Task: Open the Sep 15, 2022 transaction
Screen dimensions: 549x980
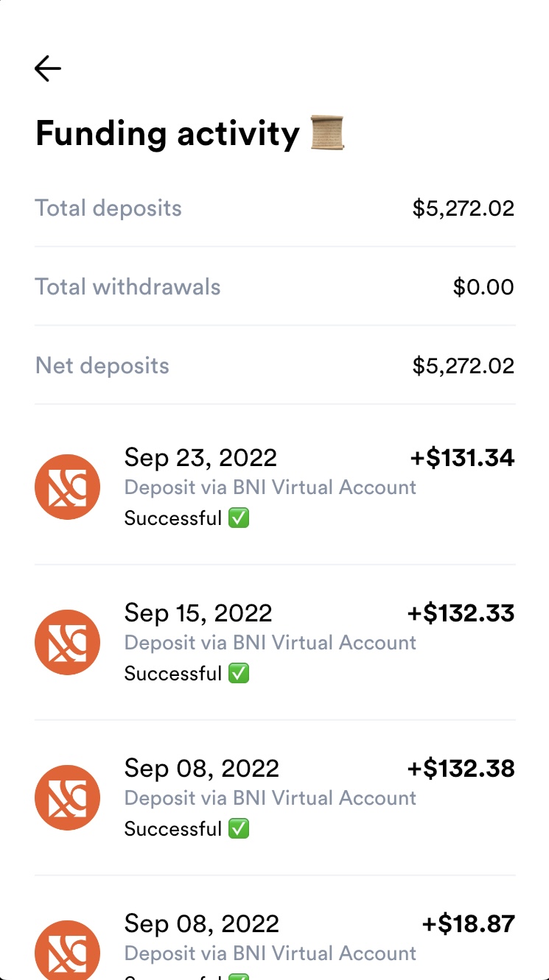Action: tap(198, 613)
